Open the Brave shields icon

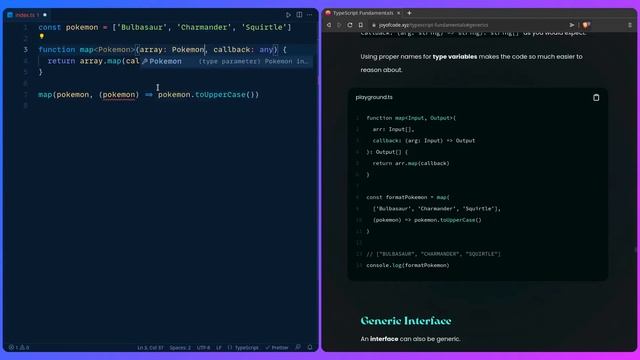586,25
